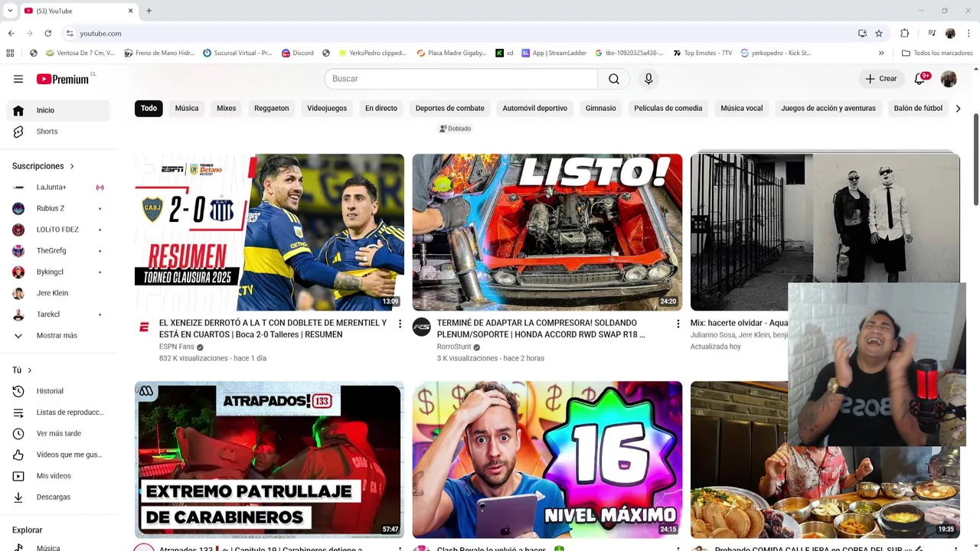Image resolution: width=980 pixels, height=551 pixels.
Task: Open the Boca 2-0 Talleres video title
Action: 273,329
